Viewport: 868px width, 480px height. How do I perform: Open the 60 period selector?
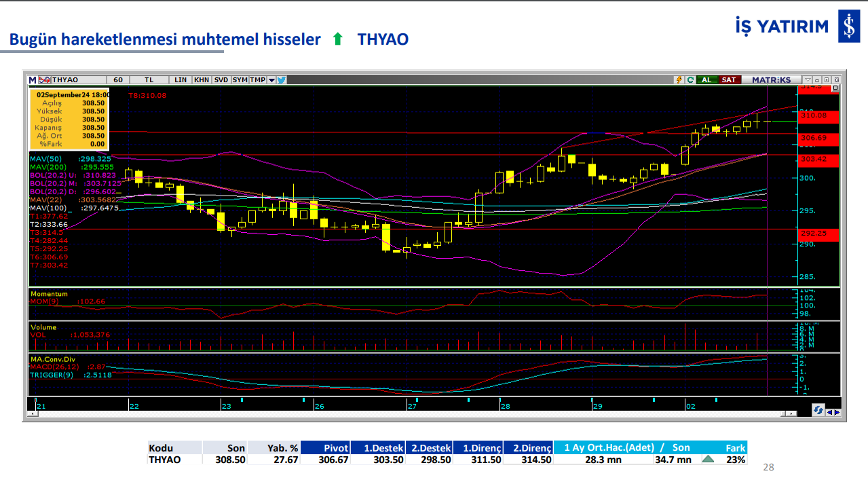click(x=118, y=80)
